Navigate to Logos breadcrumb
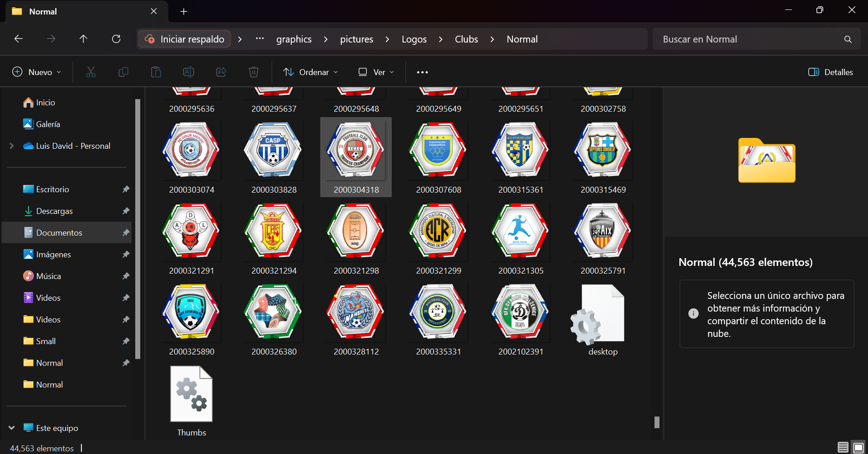Viewport: 868px width, 454px height. tap(414, 39)
